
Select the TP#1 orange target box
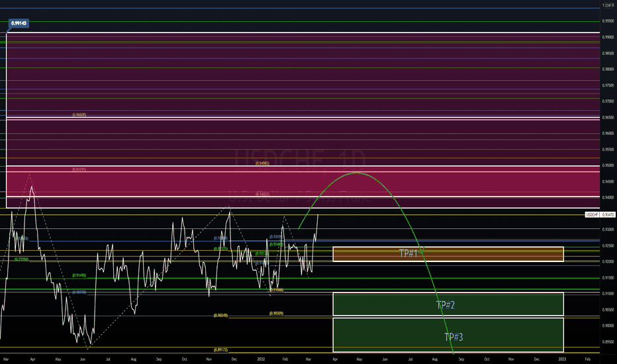pos(448,254)
